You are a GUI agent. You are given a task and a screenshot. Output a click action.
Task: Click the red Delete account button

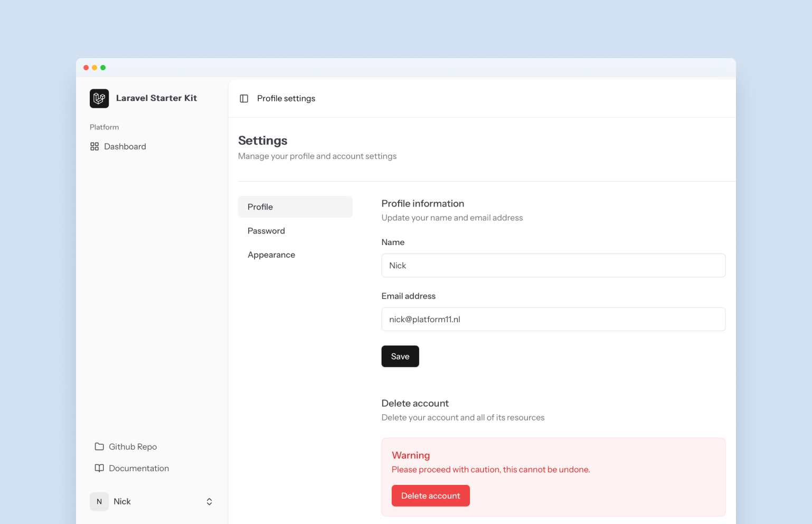(430, 496)
